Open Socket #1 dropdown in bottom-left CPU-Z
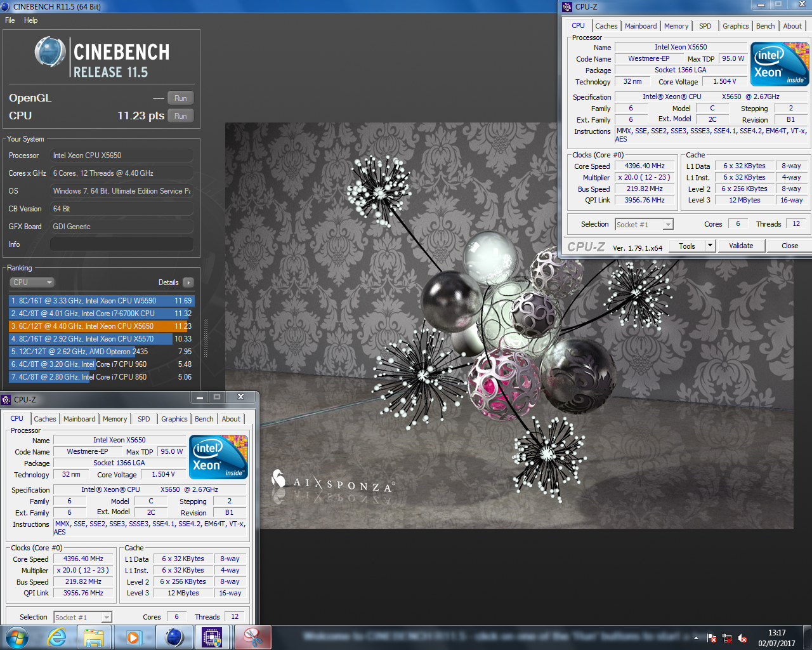 click(x=82, y=618)
